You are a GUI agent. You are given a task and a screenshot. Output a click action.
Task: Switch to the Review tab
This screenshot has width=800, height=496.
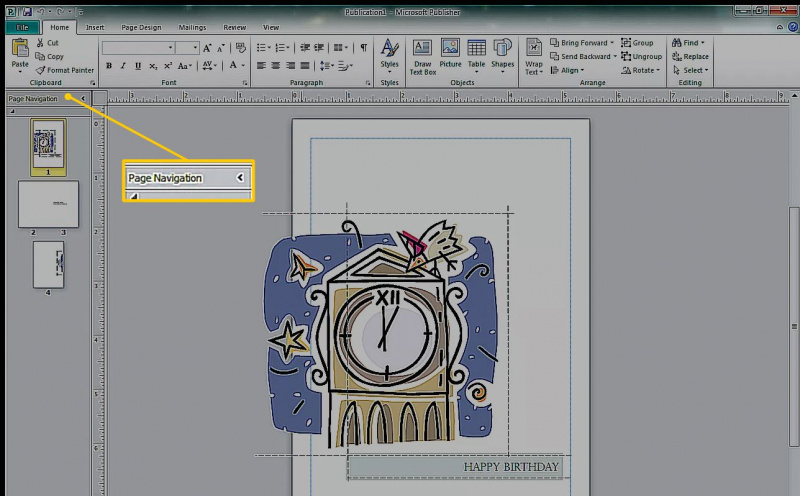pos(235,28)
